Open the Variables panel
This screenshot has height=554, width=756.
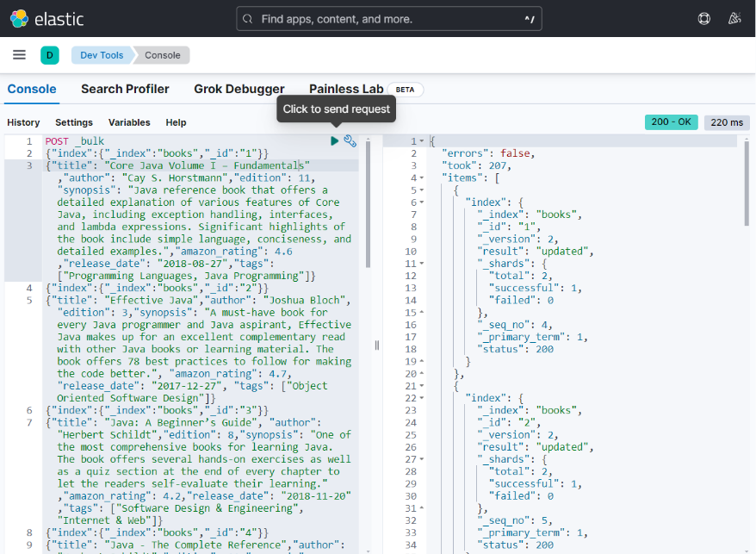[129, 122]
